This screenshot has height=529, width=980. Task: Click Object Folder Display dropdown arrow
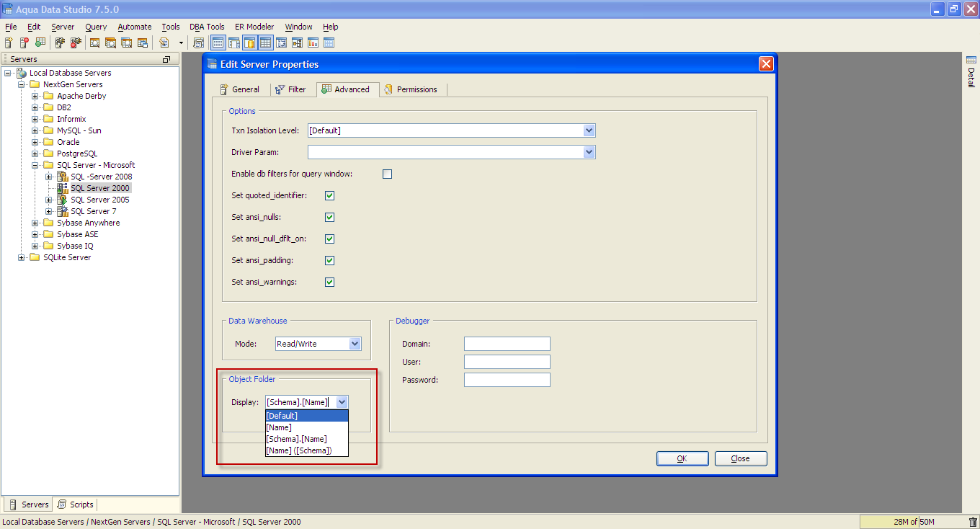point(342,402)
